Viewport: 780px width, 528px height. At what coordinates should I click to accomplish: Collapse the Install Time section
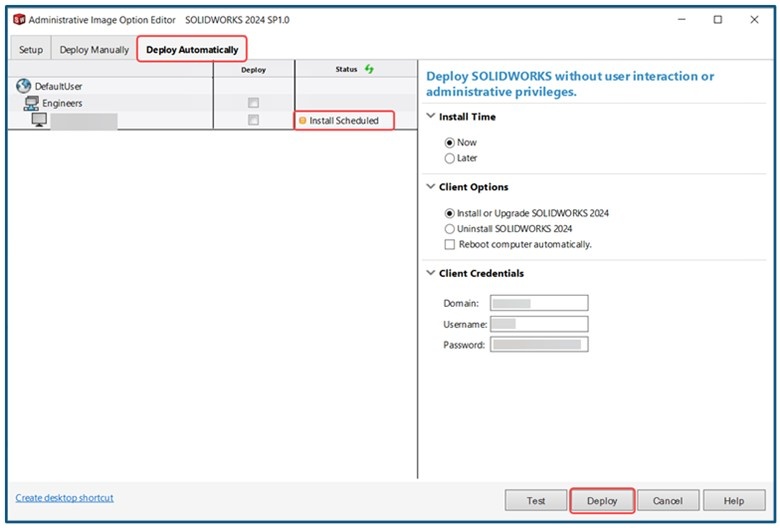(431, 116)
